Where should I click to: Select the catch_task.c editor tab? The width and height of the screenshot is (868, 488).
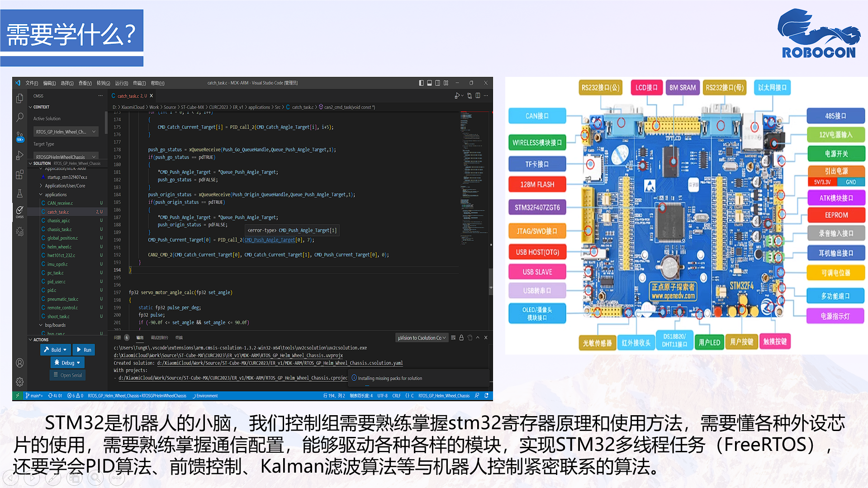tap(132, 96)
